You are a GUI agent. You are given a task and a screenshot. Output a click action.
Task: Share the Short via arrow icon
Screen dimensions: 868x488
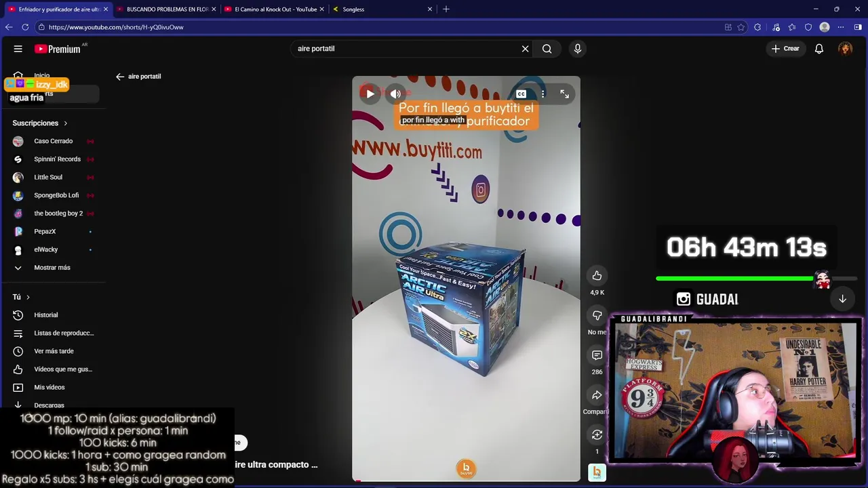597,395
